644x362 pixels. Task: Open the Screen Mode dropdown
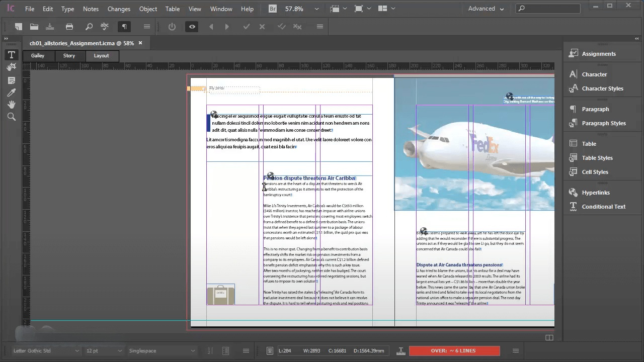tap(362, 9)
